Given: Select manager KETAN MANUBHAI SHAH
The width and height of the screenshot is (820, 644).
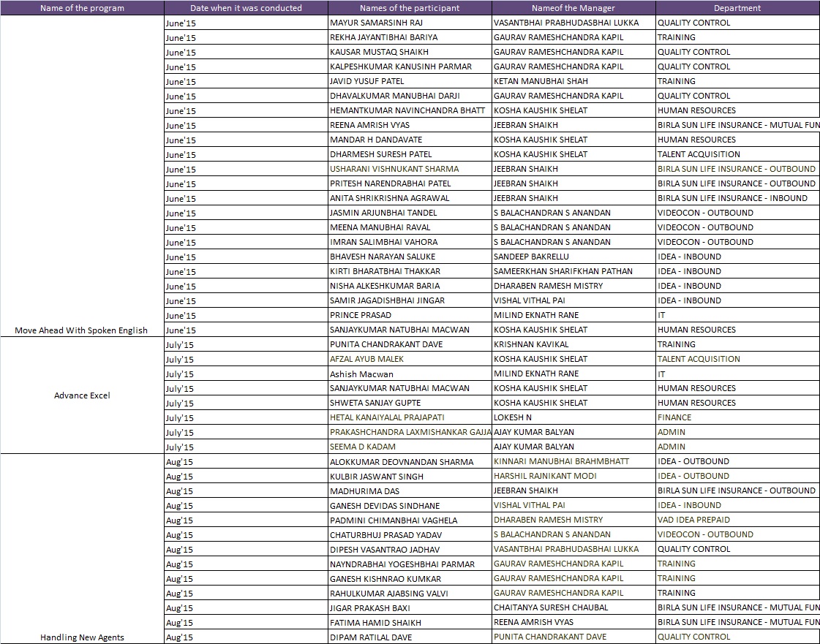Looking at the screenshot, I should pyautogui.click(x=573, y=81).
